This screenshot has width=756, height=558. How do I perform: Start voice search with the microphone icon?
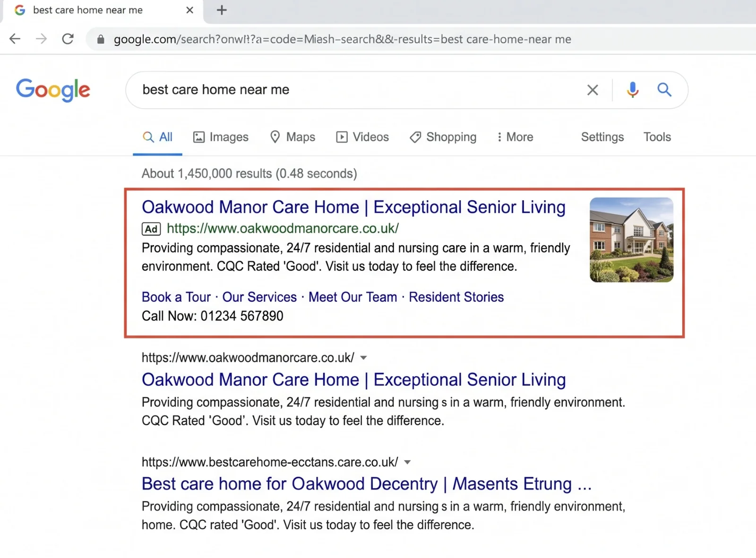(632, 90)
